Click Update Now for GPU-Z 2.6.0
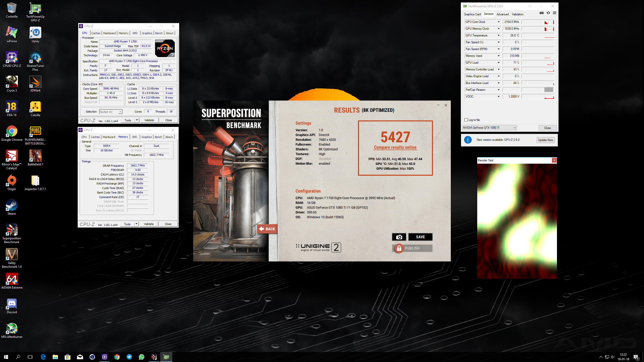Viewport: 644px width, 362px height. coord(545,140)
